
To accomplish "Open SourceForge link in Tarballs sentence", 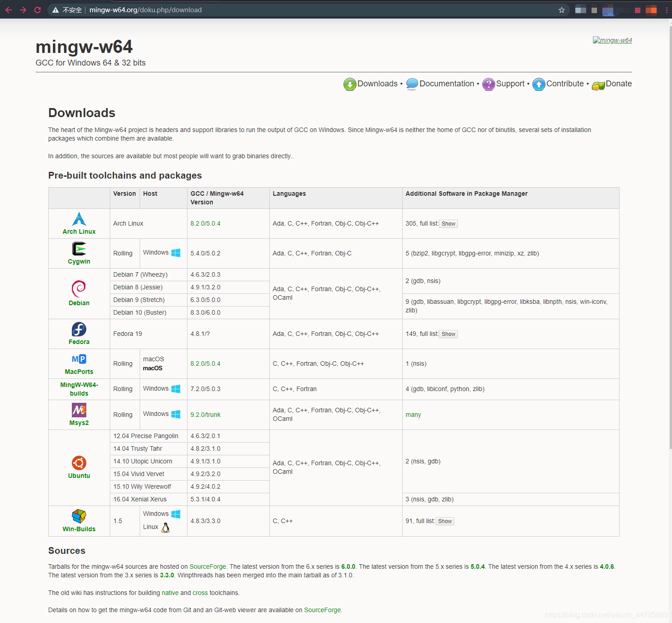I will [x=208, y=566].
